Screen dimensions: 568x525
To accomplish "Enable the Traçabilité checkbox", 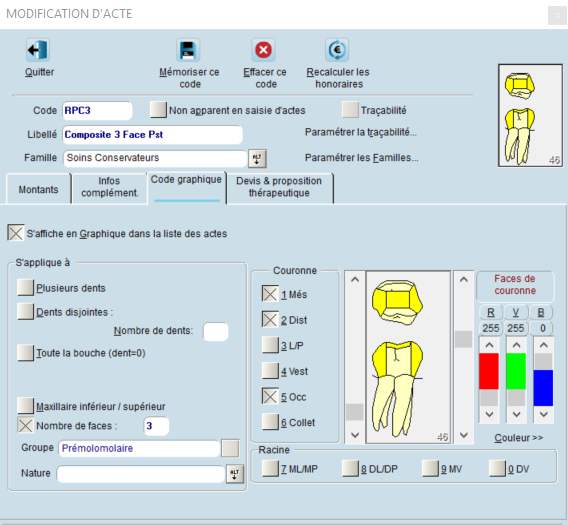I will [350, 110].
